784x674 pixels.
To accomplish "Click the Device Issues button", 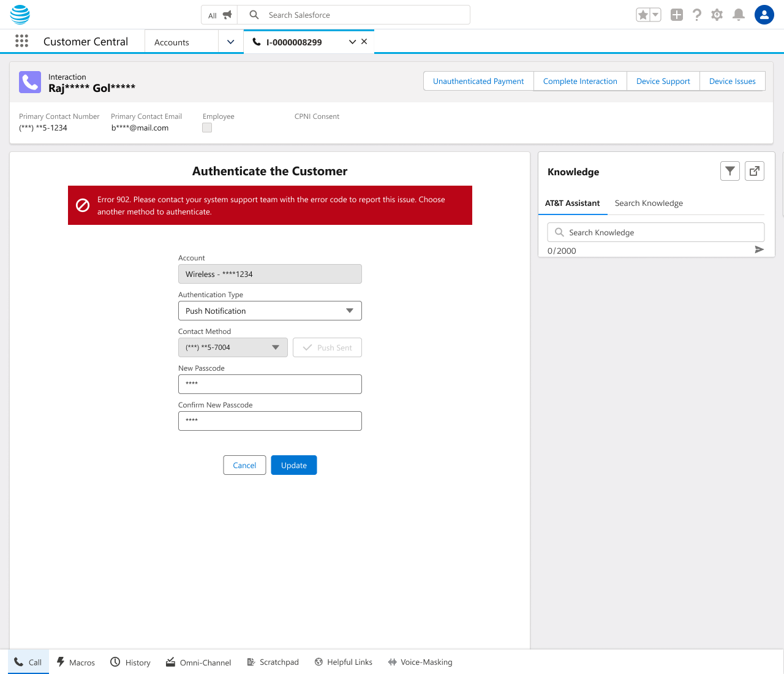I will tap(733, 81).
